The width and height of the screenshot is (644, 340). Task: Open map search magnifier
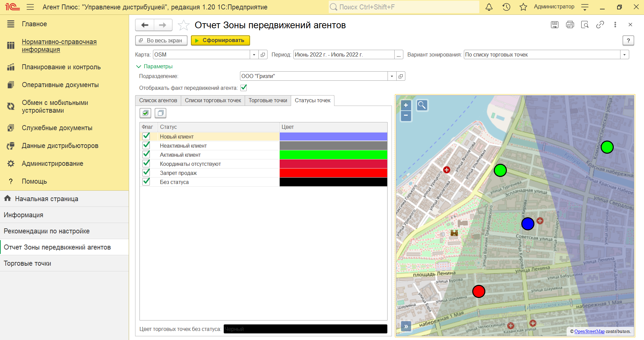[422, 105]
